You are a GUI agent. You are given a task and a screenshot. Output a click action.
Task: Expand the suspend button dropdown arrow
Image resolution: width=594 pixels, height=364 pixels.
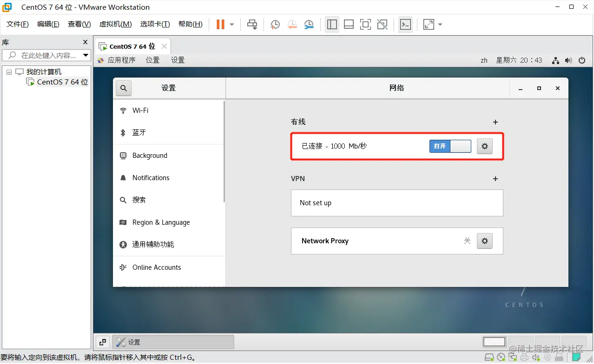231,24
